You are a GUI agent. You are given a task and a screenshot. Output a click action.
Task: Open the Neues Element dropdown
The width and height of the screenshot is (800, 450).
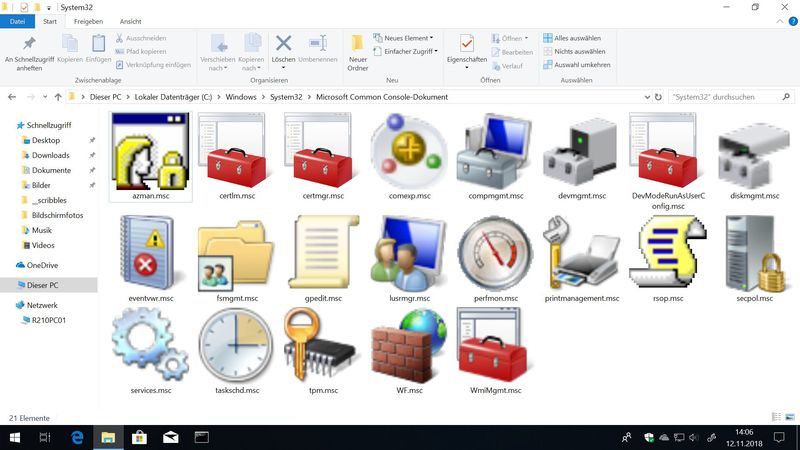403,38
